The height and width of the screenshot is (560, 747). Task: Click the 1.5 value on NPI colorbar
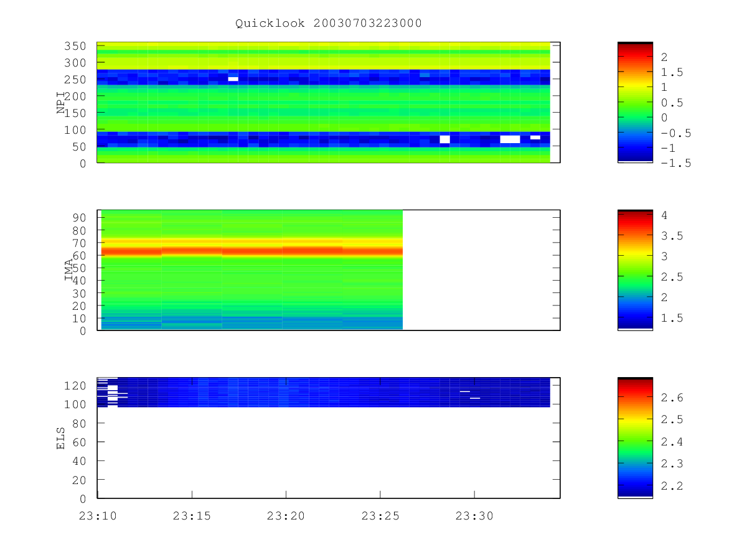[672, 72]
